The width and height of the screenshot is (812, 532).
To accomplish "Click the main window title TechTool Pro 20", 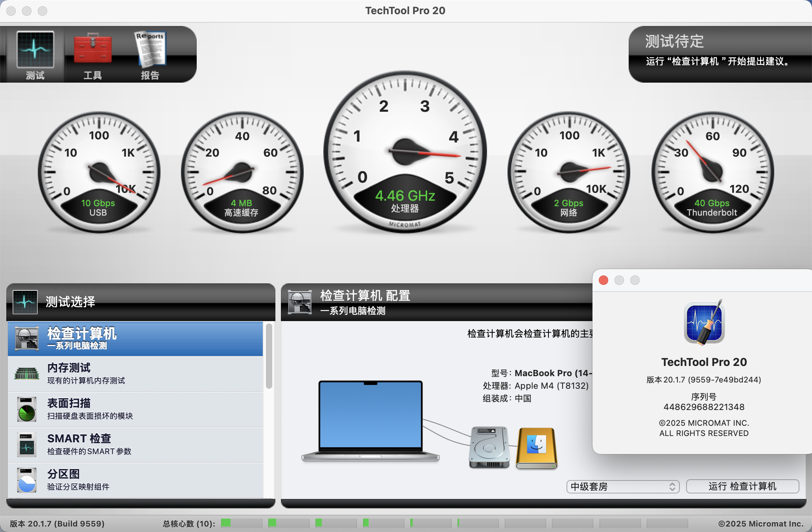I will coord(405,11).
